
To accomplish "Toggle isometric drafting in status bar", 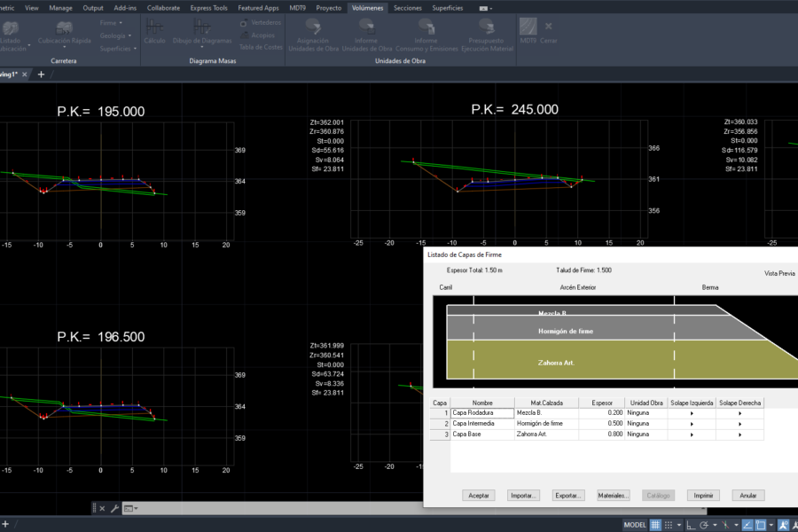I will [x=725, y=525].
